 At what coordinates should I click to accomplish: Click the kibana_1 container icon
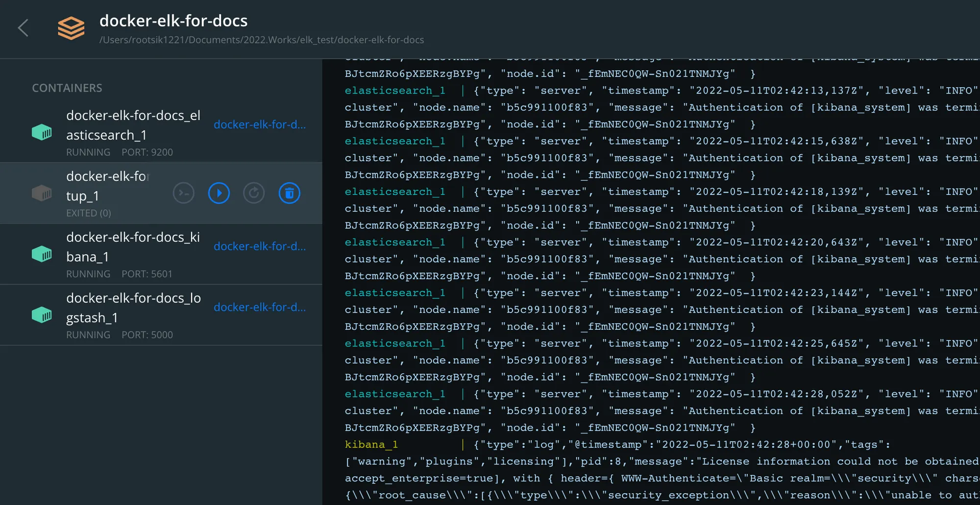point(42,254)
